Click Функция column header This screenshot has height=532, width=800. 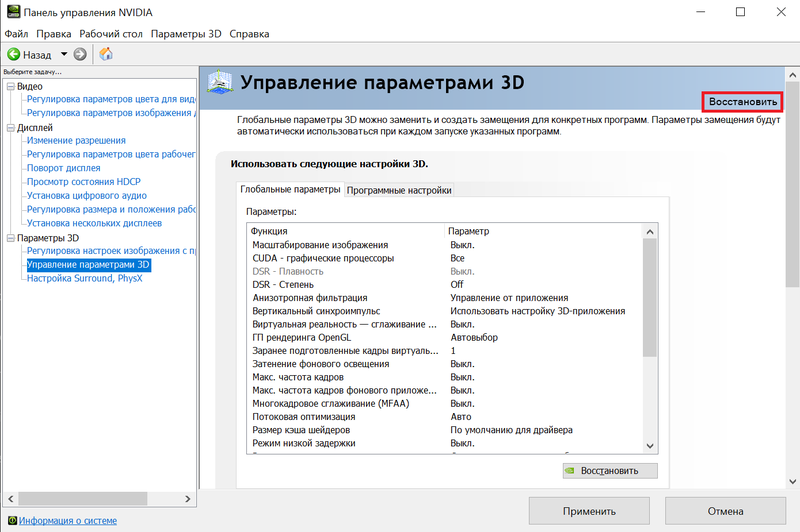(x=346, y=231)
